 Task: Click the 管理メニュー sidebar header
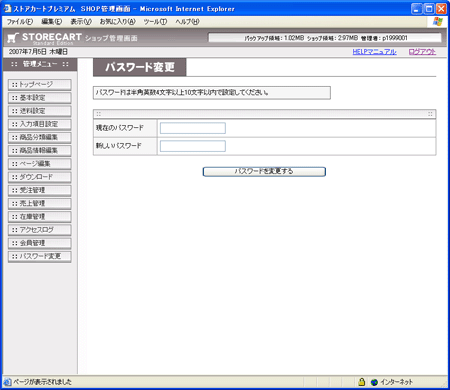40,64
